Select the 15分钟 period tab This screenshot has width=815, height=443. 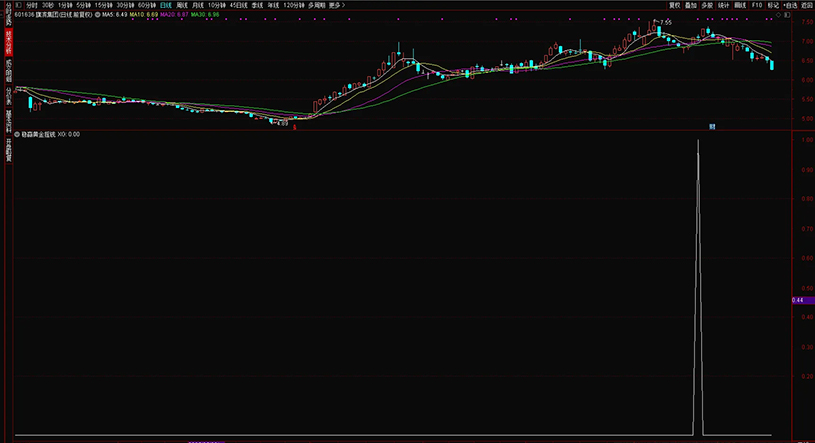tap(103, 5)
